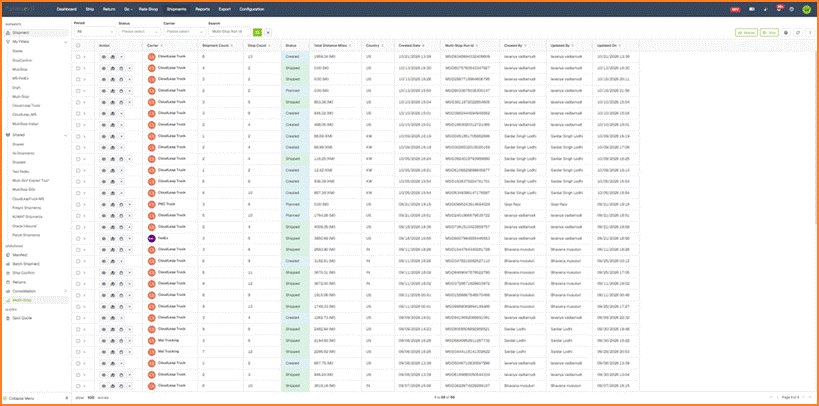The image size is (819, 406).
Task: Open Reports in top navigation
Action: point(202,9)
